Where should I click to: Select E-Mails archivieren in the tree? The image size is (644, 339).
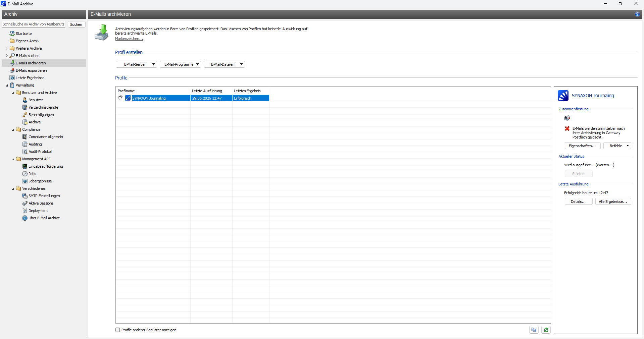pos(44,63)
